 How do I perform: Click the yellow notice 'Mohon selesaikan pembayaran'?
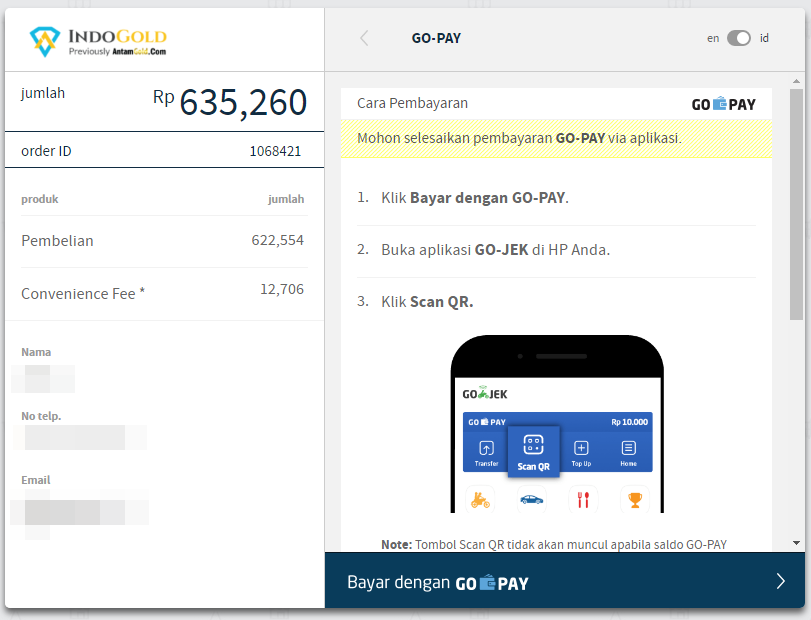(556, 139)
